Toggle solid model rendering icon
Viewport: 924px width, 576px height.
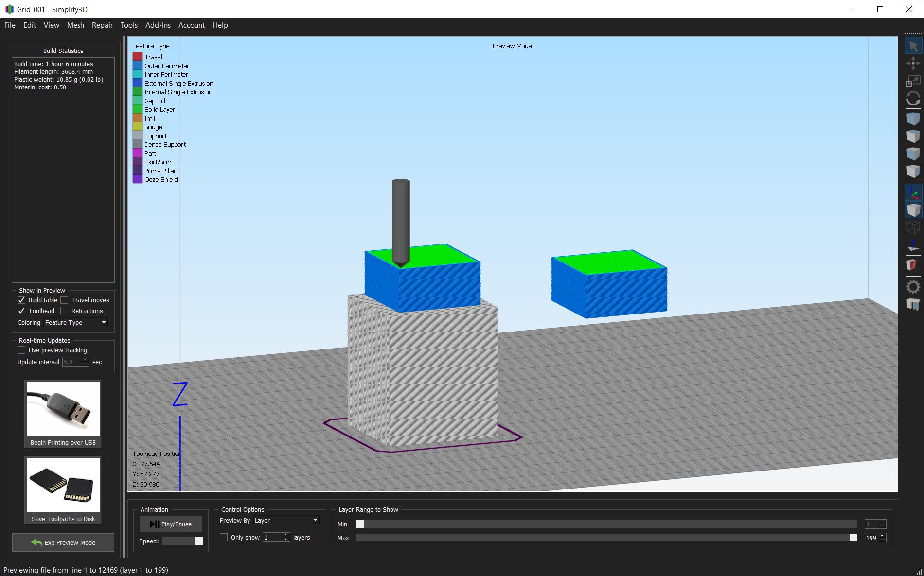[x=913, y=210]
